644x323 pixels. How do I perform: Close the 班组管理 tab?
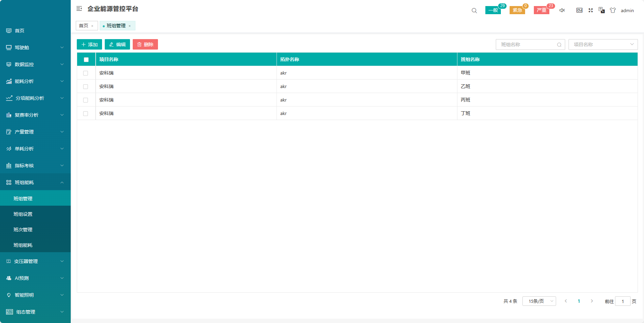pyautogui.click(x=130, y=26)
